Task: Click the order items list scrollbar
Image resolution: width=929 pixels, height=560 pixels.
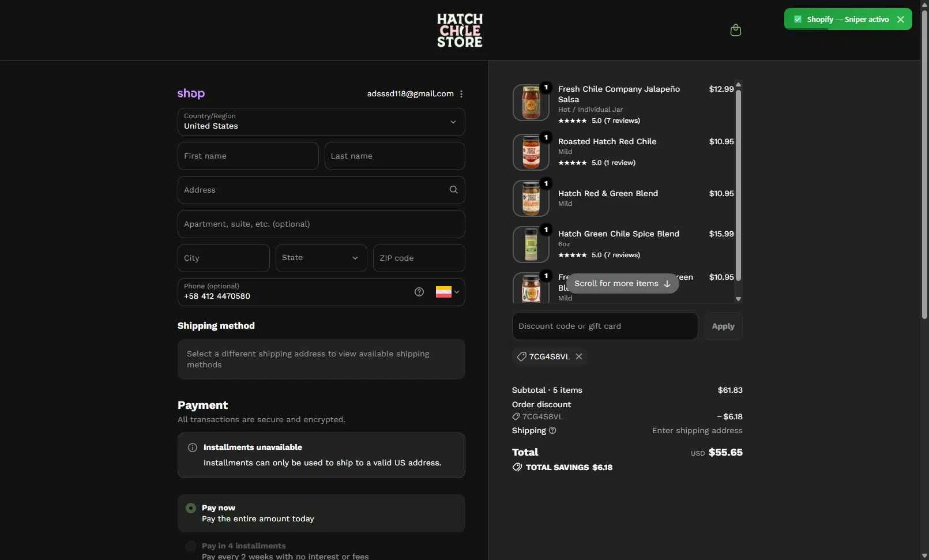Action: 738,185
